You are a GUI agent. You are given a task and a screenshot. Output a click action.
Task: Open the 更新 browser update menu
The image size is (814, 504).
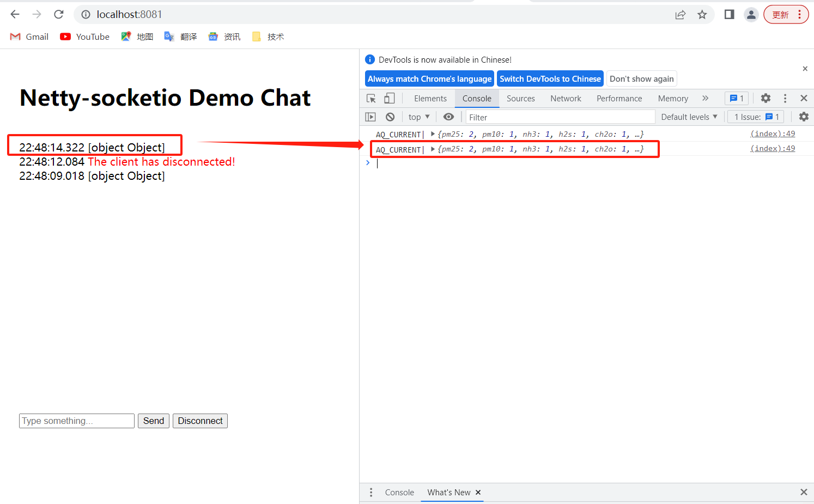click(x=786, y=15)
